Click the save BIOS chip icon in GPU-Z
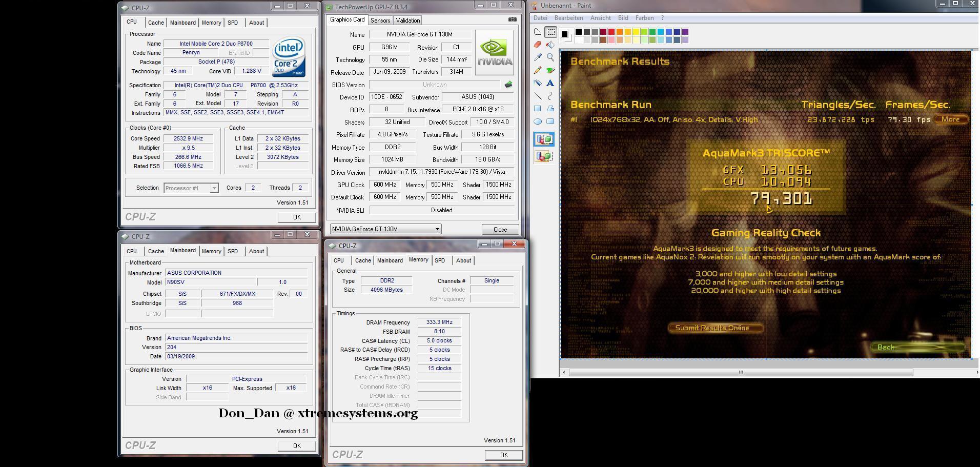 (508, 85)
